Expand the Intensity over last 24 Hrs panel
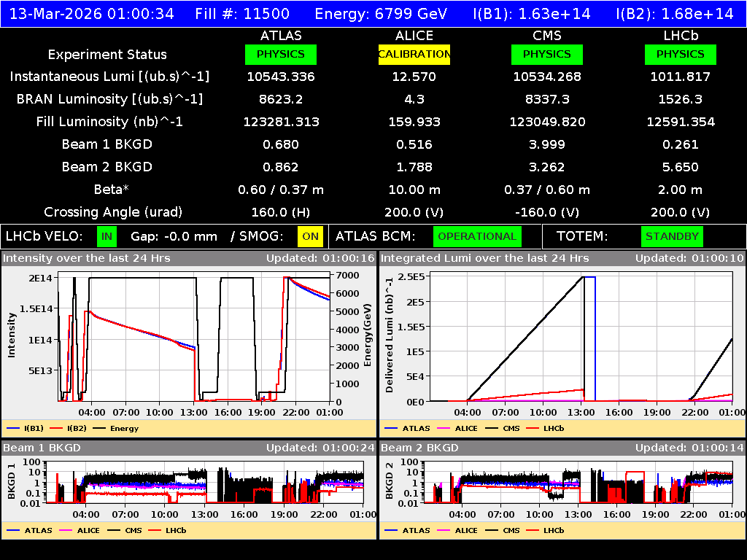This screenshot has width=747, height=560. click(x=88, y=257)
